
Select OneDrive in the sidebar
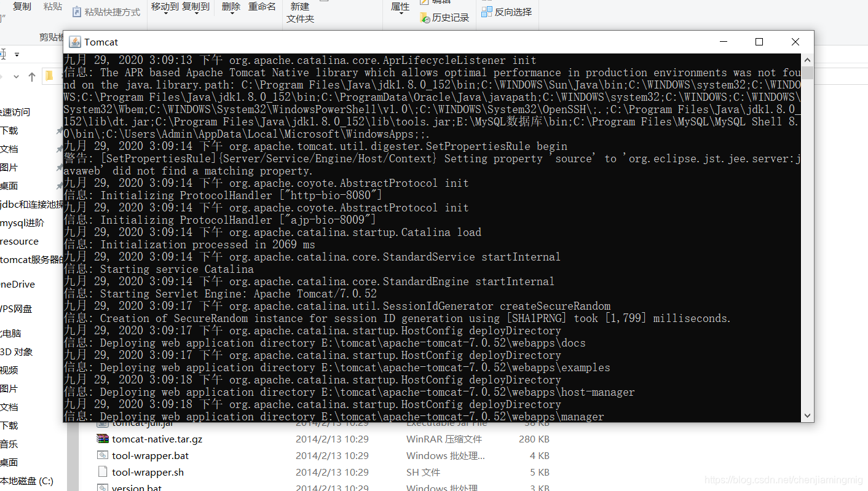click(x=18, y=284)
